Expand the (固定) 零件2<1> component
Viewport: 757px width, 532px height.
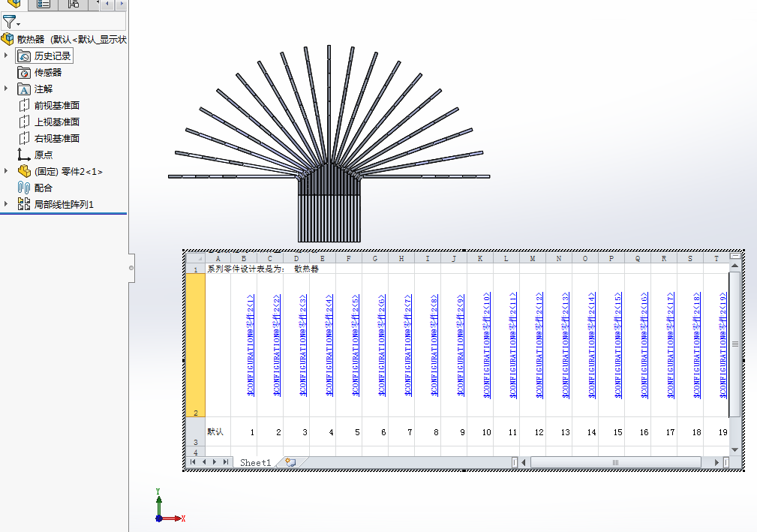(6, 171)
